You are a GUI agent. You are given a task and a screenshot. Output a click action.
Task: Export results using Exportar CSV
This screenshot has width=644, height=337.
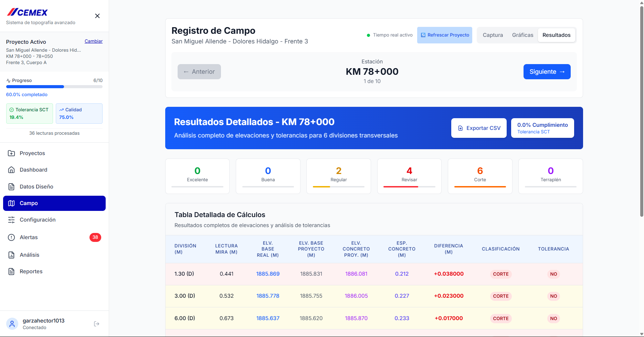pos(479,128)
